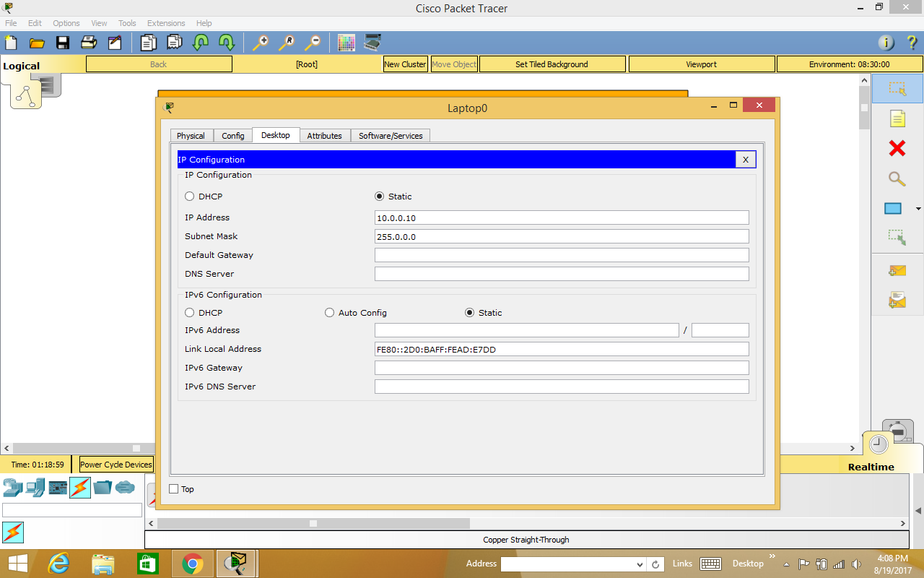Viewport: 924px width, 578px height.
Task: Select the Add Simple PDU envelope tool
Action: 897,271
